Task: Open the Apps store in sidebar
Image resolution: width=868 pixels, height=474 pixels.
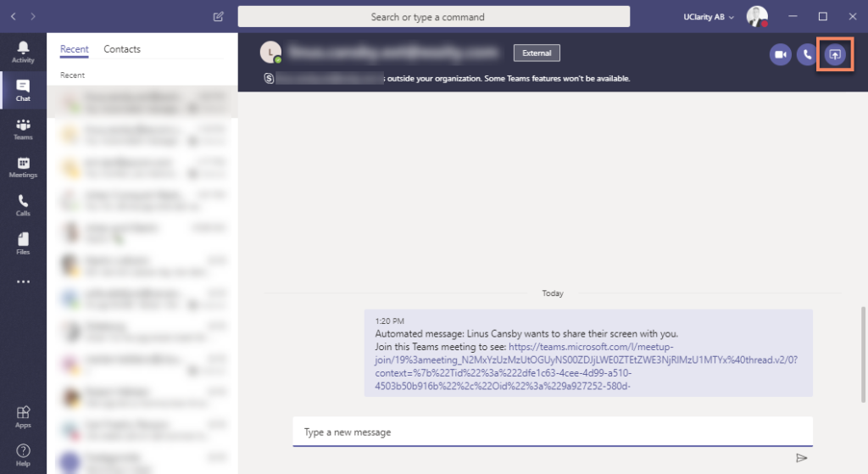Action: pos(23,417)
